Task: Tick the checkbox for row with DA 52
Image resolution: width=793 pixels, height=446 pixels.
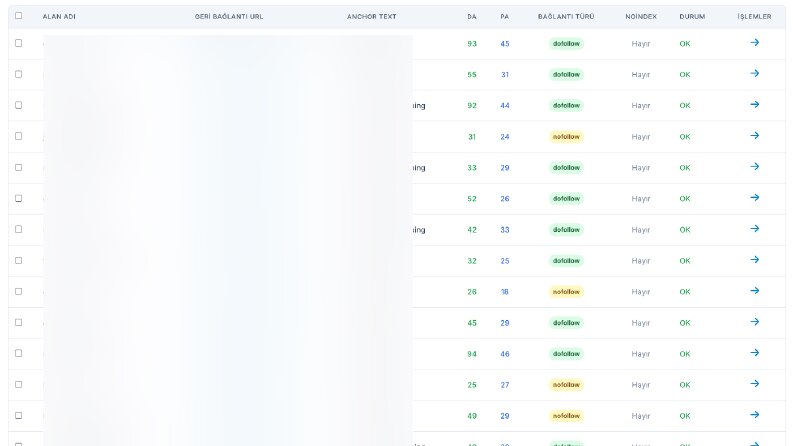Action: click(x=19, y=198)
